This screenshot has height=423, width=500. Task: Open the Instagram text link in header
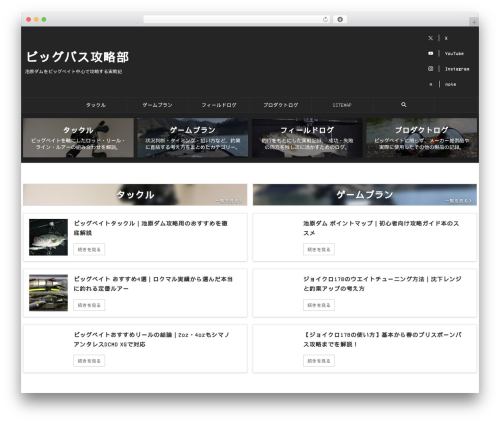click(x=457, y=69)
